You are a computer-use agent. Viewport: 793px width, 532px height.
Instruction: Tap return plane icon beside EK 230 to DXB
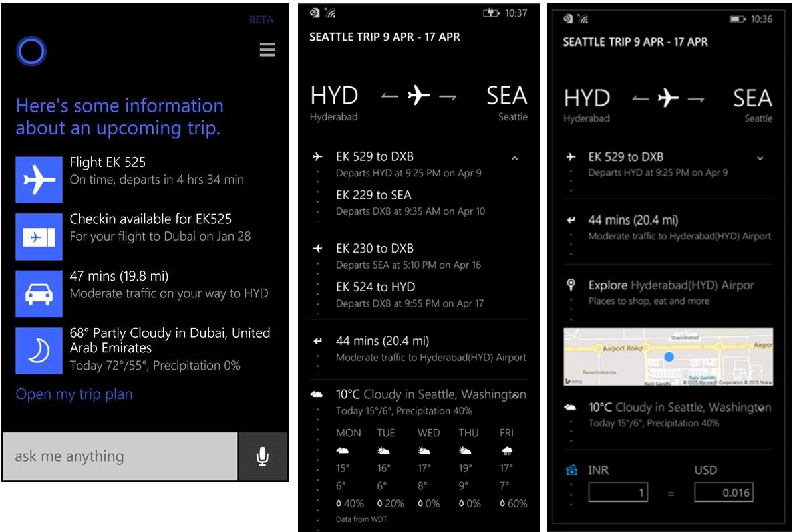coord(317,248)
